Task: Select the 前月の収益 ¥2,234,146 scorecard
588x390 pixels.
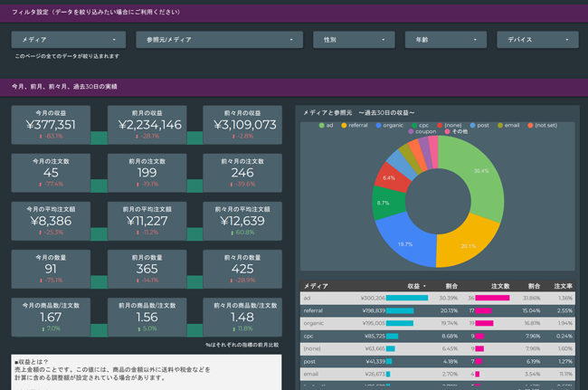Action: (147, 125)
